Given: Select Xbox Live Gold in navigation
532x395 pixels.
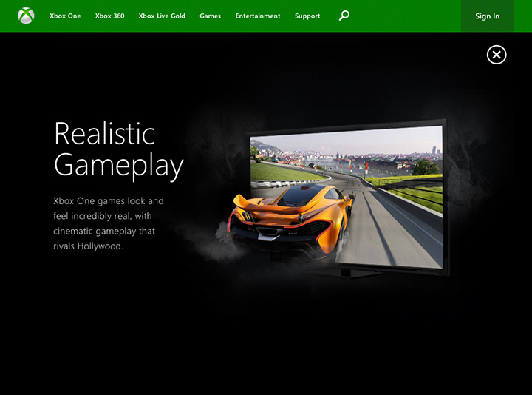Looking at the screenshot, I should pos(162,16).
